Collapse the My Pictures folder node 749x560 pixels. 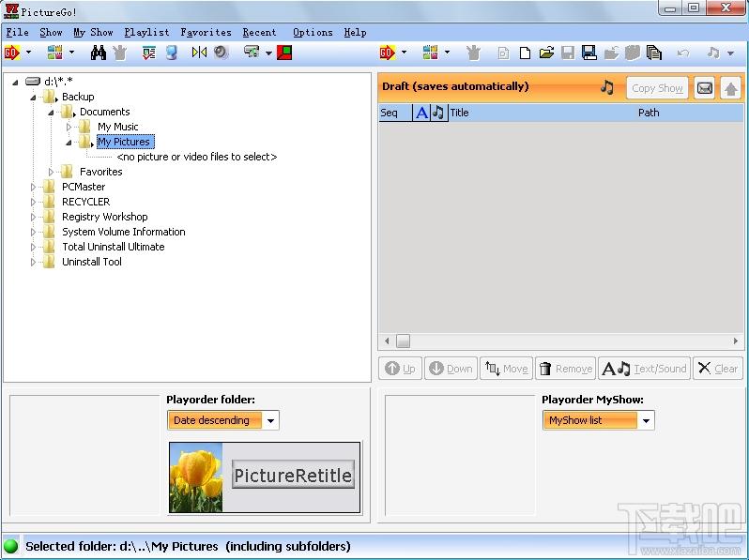pyautogui.click(x=69, y=143)
